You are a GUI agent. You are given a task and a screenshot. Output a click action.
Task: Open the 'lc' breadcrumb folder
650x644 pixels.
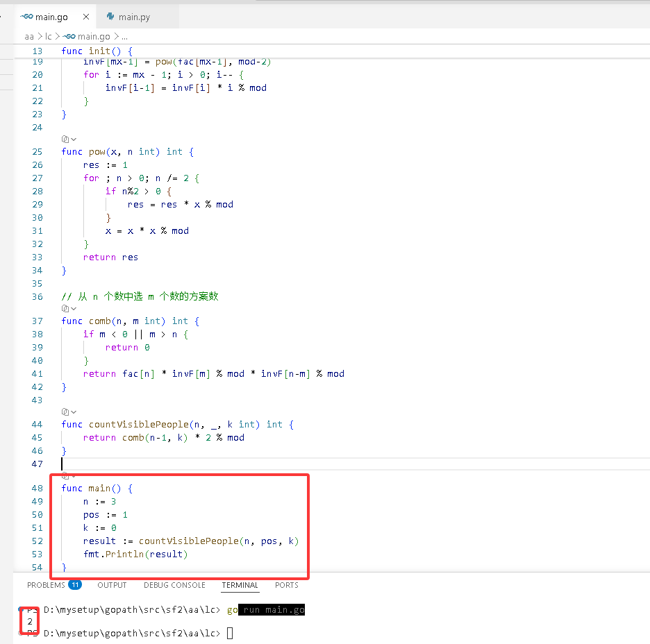[x=48, y=37]
